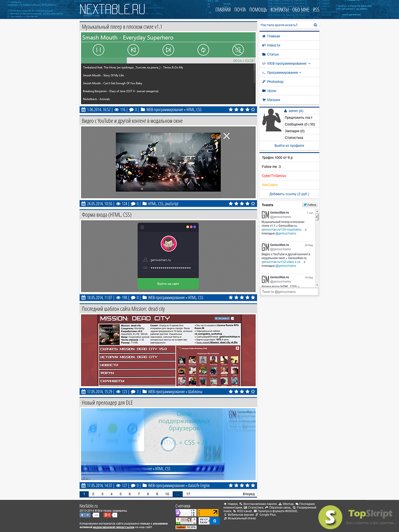Screen dimensions: 399x532
Task: Click the magic wand icon beside 'Photoshop'
Action: [x=264, y=82]
